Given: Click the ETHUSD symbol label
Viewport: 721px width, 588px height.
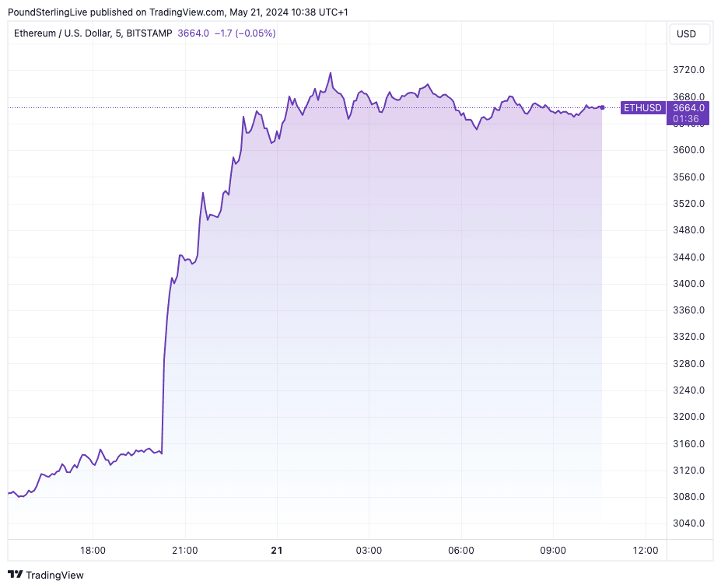Looking at the screenshot, I should tap(642, 107).
